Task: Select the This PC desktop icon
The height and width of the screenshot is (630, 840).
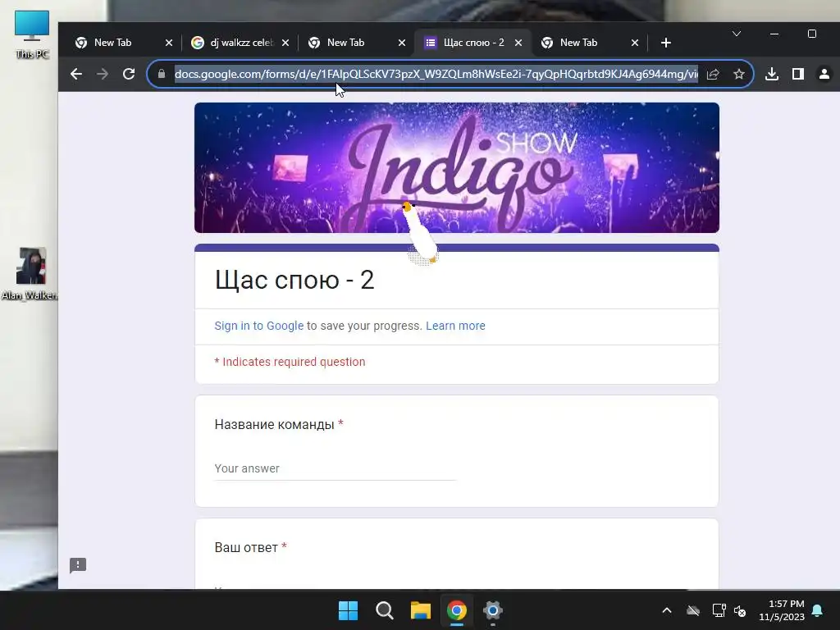Action: click(x=32, y=34)
